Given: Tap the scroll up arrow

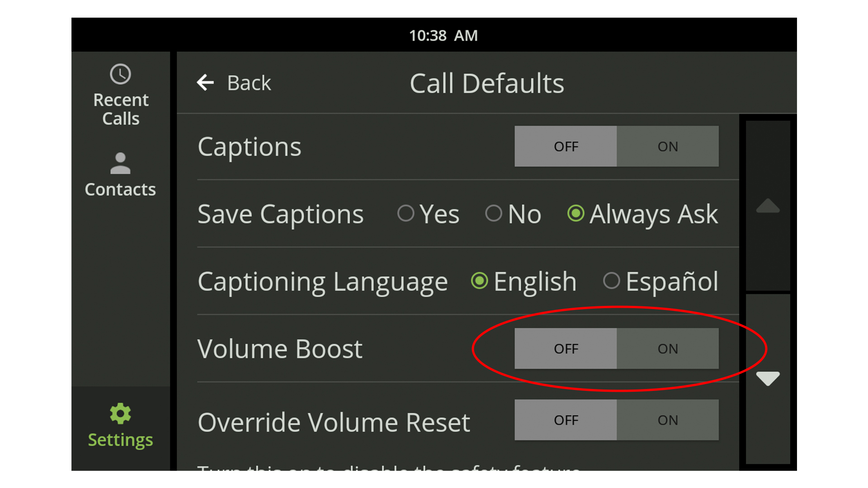Looking at the screenshot, I should click(768, 206).
